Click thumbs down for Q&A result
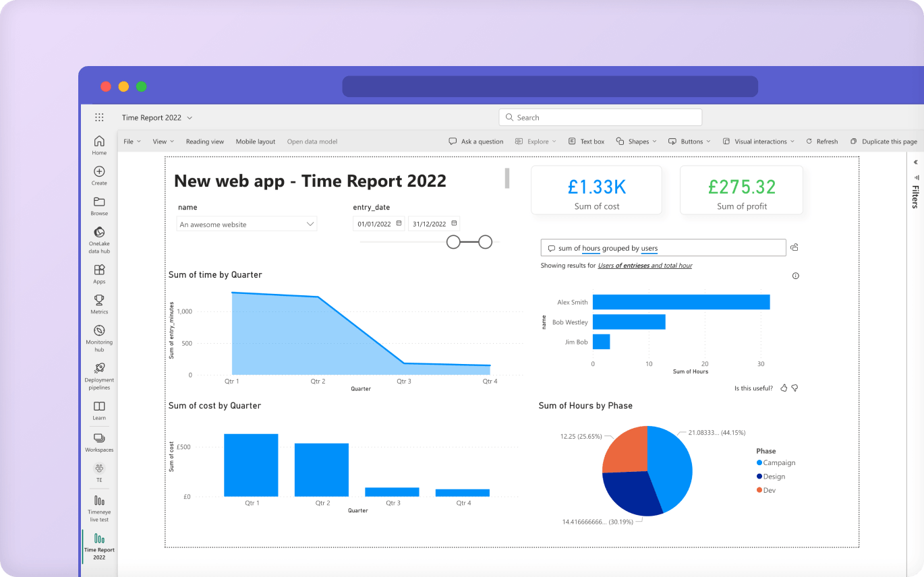The height and width of the screenshot is (577, 924). (795, 388)
